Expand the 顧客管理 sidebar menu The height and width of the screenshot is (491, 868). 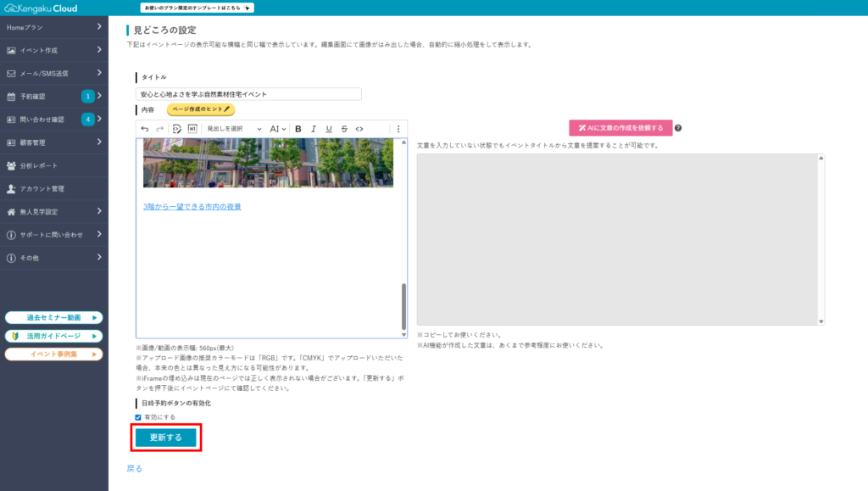[x=54, y=142]
